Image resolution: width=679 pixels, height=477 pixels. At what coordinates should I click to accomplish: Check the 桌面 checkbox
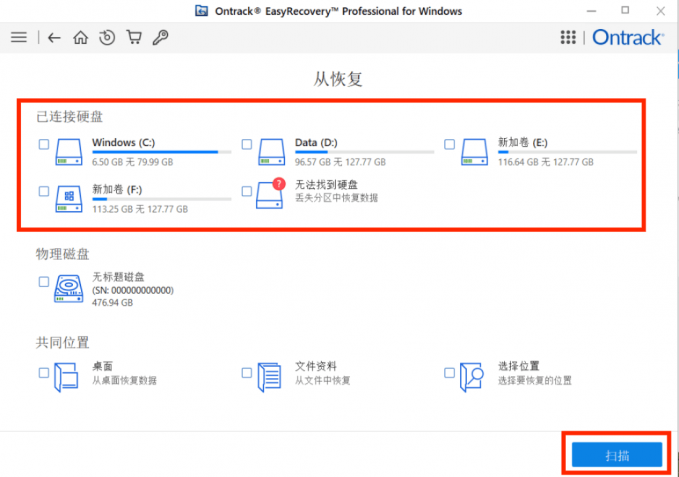(x=44, y=373)
